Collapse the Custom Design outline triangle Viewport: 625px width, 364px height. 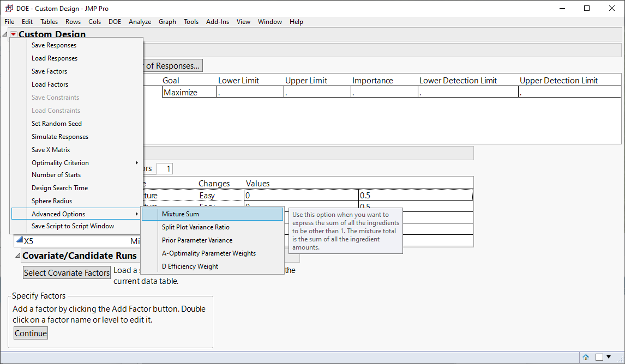pos(5,35)
